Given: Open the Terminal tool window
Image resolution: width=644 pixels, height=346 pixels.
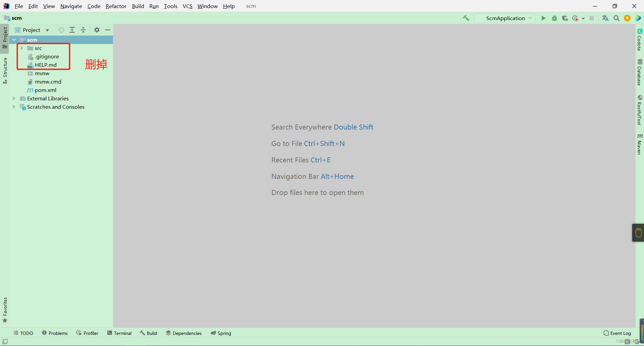Looking at the screenshot, I should point(119,333).
